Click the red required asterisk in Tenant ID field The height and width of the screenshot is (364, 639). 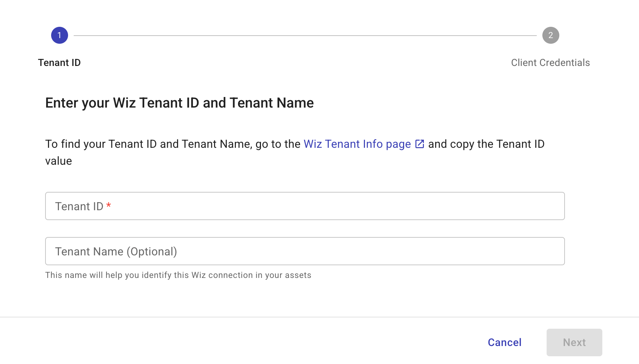point(109,206)
